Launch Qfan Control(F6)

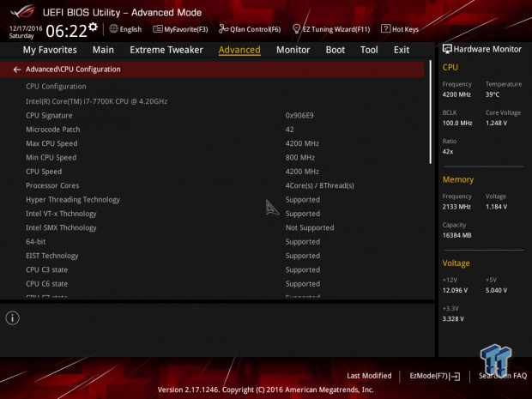click(256, 29)
